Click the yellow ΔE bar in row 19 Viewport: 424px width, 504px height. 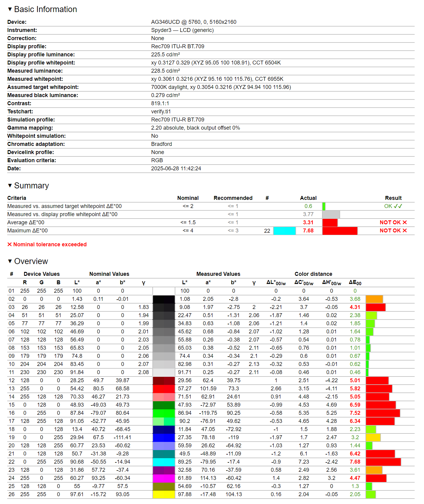(x=373, y=437)
